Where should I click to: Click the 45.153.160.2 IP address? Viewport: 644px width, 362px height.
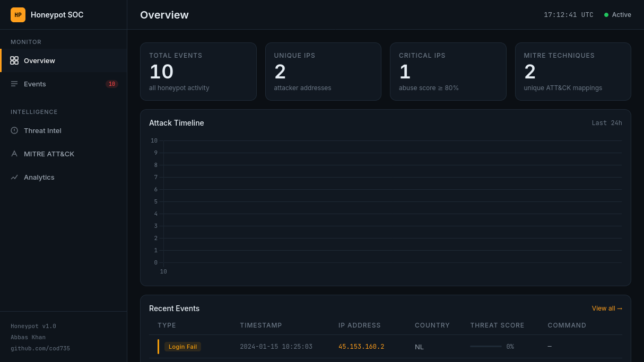click(361, 347)
